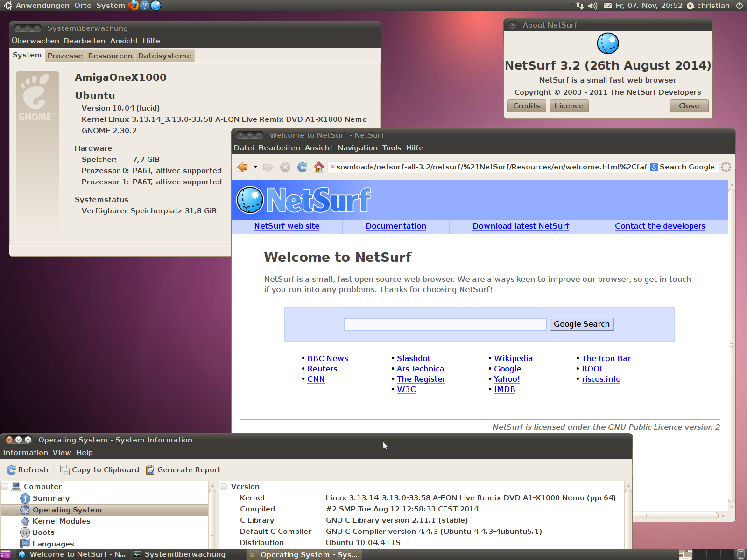The width and height of the screenshot is (747, 560).
Task: Click the stop loading icon in NetSurf
Action: [x=285, y=167]
